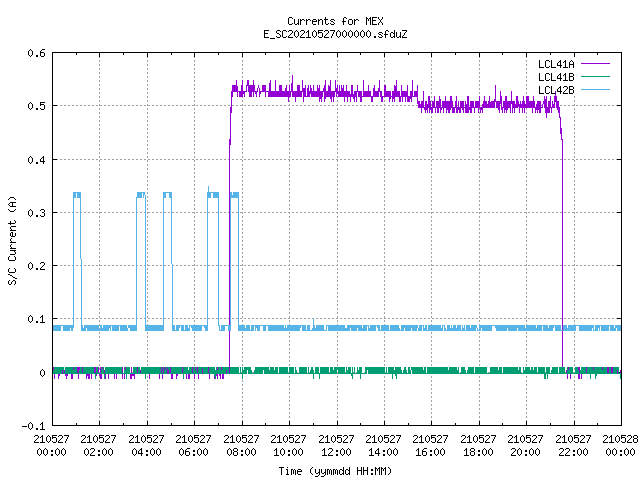Click the LCL42B legend label

point(556,90)
